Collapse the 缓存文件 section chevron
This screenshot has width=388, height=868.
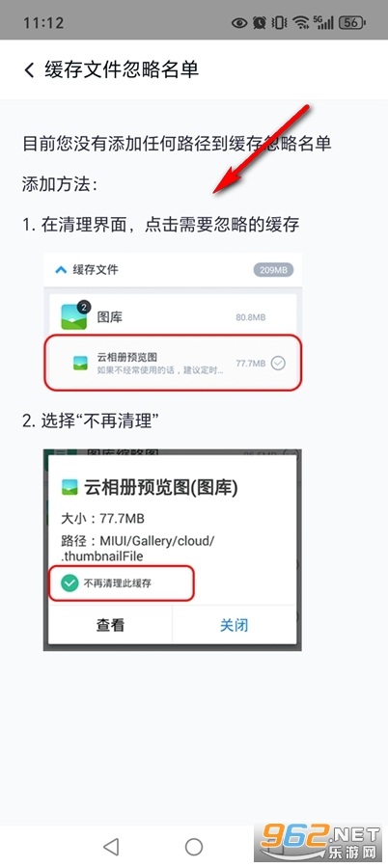(x=60, y=270)
